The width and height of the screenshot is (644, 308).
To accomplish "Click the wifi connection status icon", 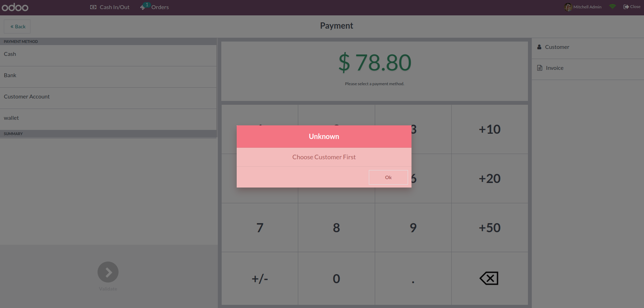I will (x=613, y=7).
